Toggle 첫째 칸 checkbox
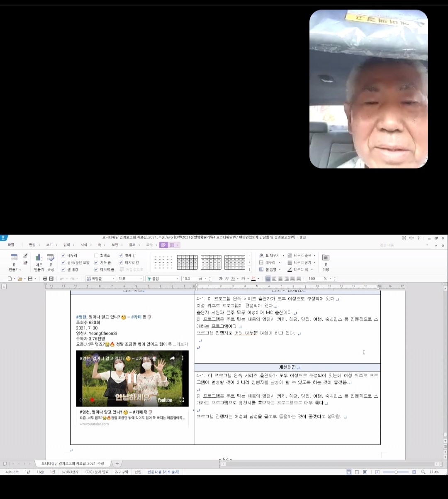 point(121,255)
